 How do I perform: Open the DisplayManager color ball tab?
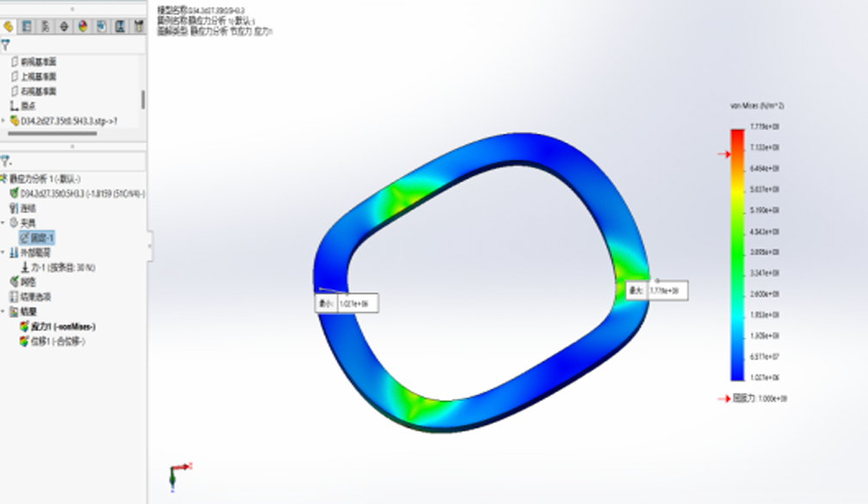83,27
